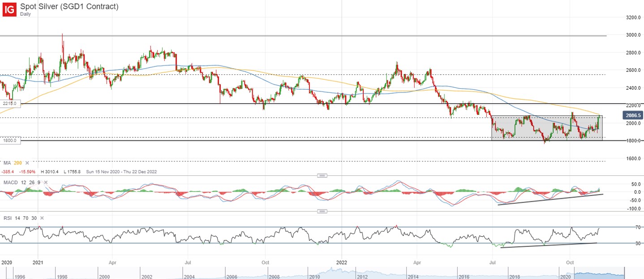
Task: Click the 3000.0 price axis label
Action: point(632,35)
